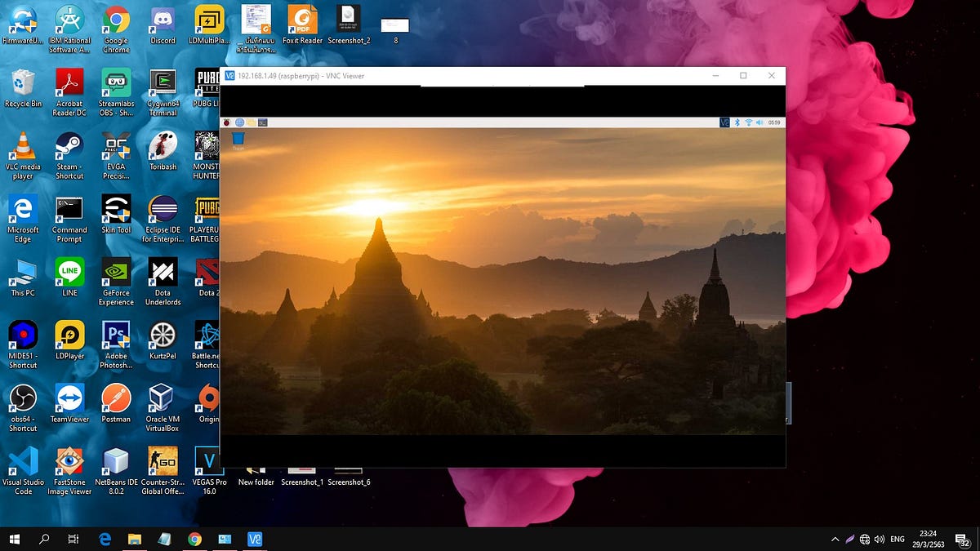980x551 pixels.
Task: Select the Eclipse IDE shortcut
Action: tap(163, 219)
